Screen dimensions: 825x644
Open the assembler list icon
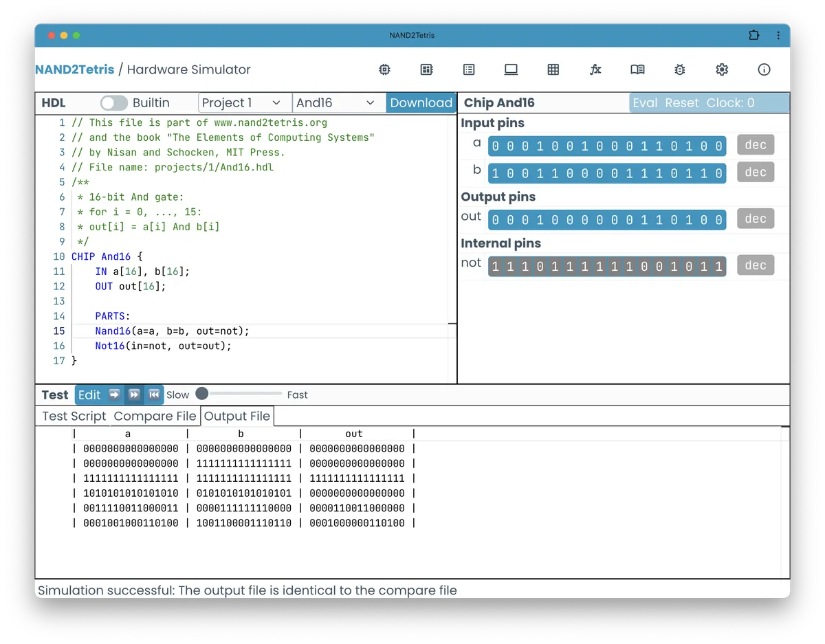[x=469, y=69]
